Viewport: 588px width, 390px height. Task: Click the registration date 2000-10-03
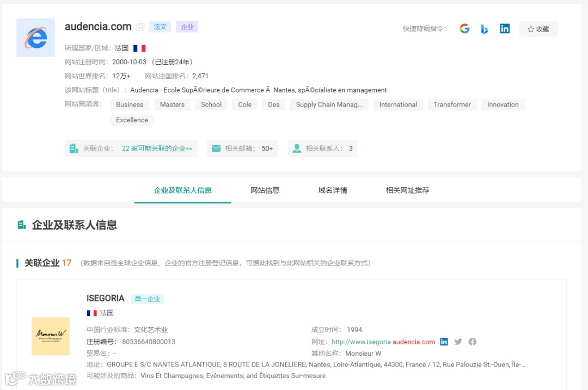[129, 62]
